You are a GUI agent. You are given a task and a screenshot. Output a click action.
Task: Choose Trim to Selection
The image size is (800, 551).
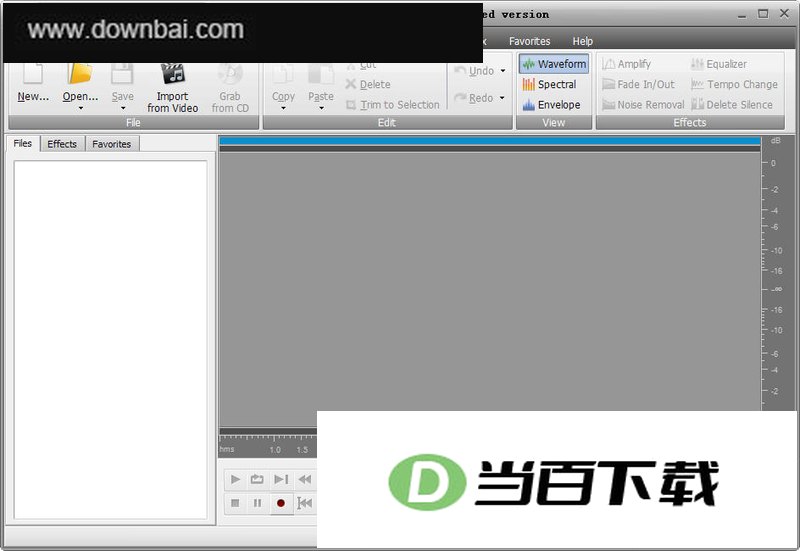click(x=392, y=105)
